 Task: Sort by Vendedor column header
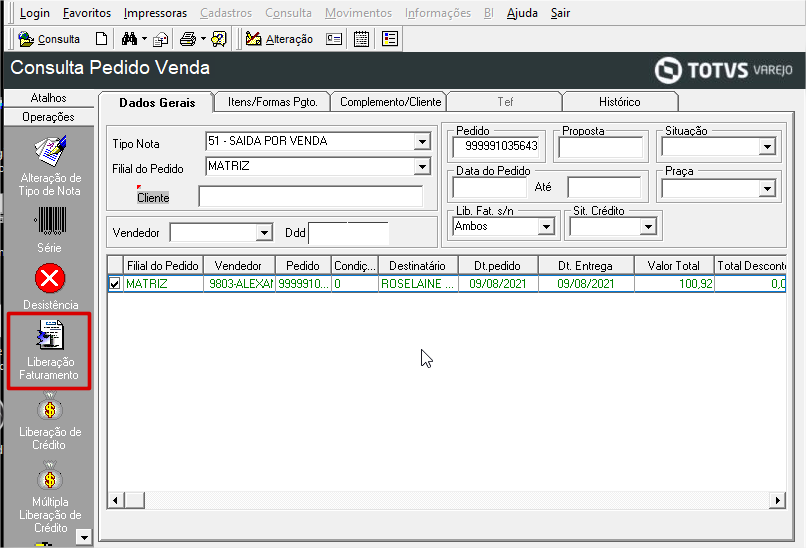point(239,266)
